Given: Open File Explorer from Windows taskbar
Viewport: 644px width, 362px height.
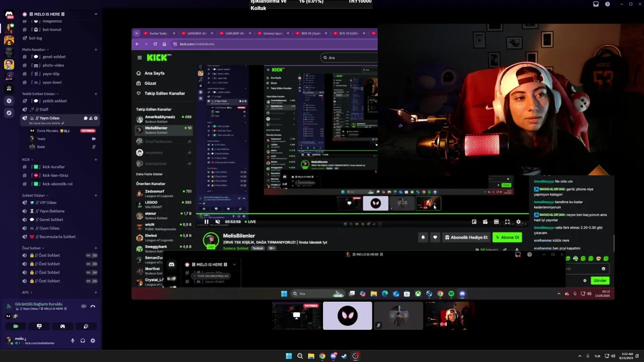Looking at the screenshot, I should (311, 356).
